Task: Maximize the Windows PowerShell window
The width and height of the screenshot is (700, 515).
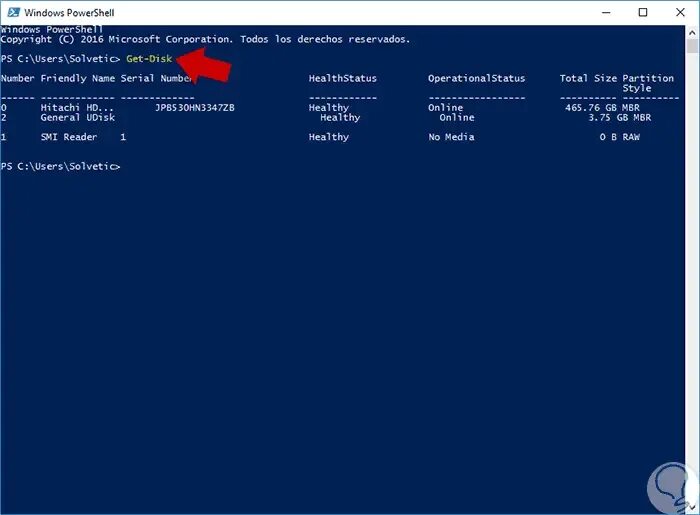Action: click(x=643, y=12)
